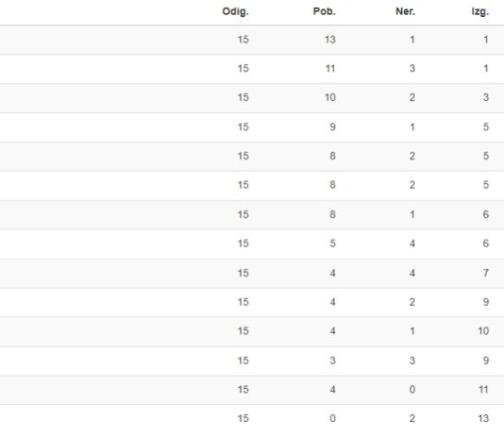Click the Izg. column header
504x436 pixels.
coord(480,12)
